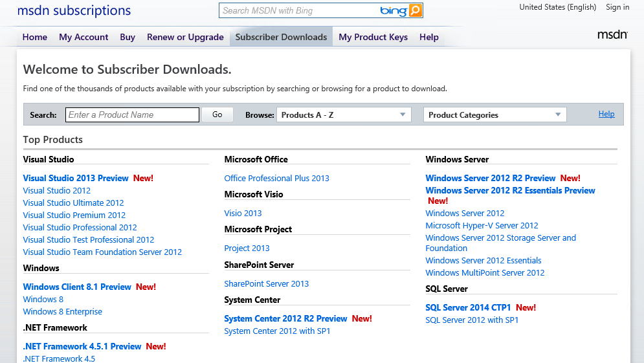Image resolution: width=644 pixels, height=363 pixels.
Task: Open the Buy tab
Action: [x=128, y=37]
